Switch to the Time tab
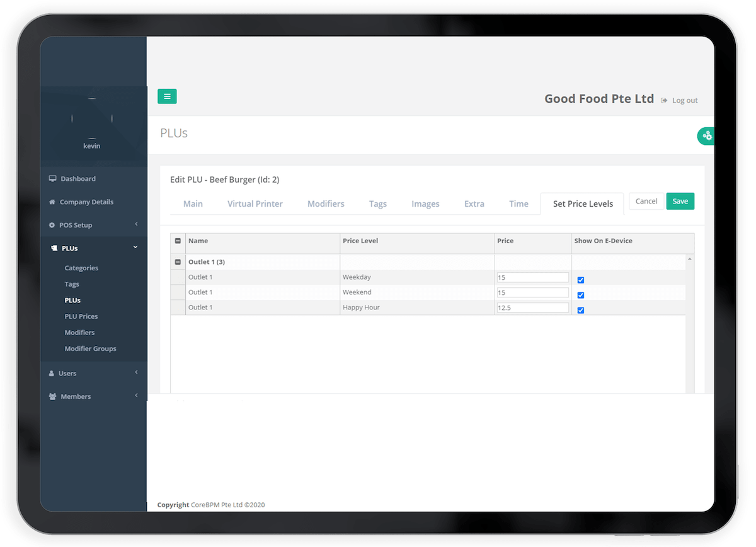The image size is (756, 547). click(518, 204)
